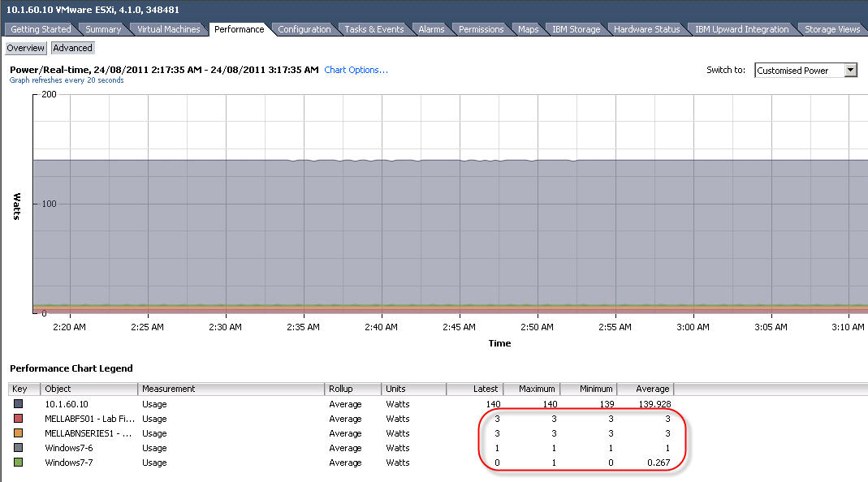
Task: Open the IBM Storage tab
Action: 576,29
